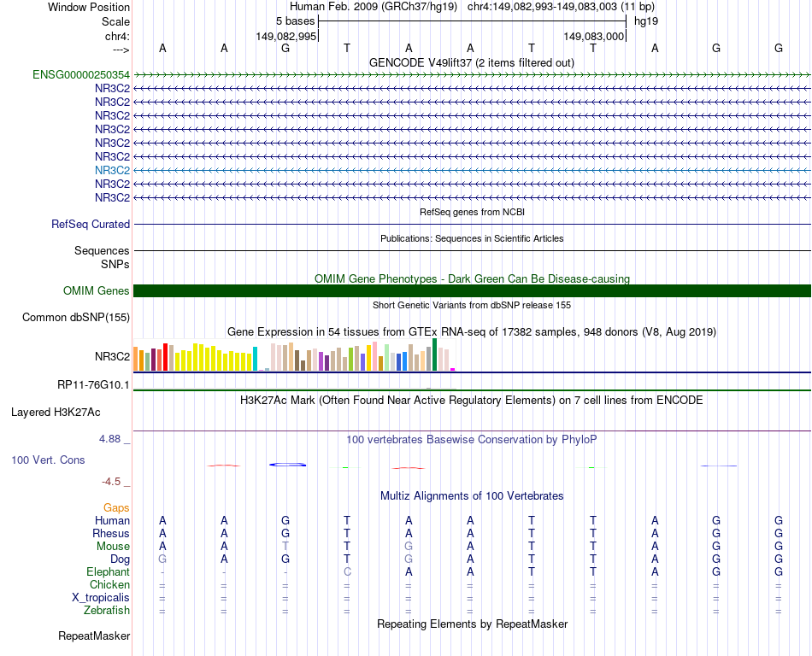Select the Mouse species row label
Viewport: 812px width, 656px height.
pos(114,547)
